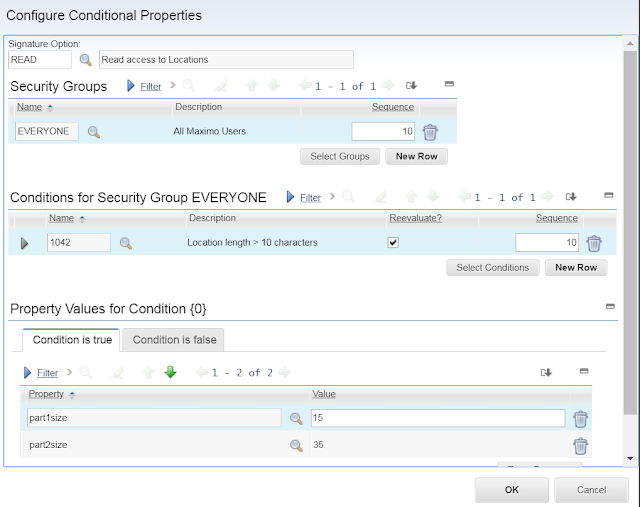Click the Security Groups Filter link
This screenshot has width=640, height=507.
click(151, 87)
